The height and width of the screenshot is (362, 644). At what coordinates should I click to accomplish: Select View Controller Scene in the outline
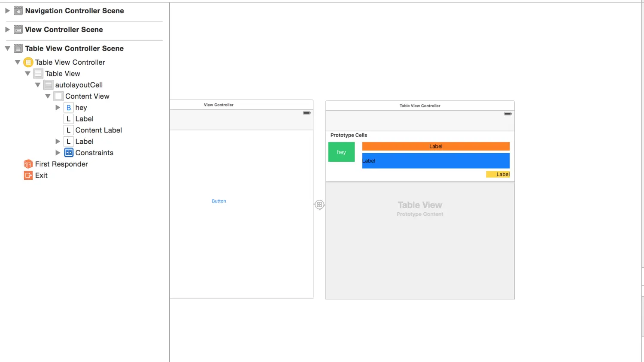pos(64,30)
